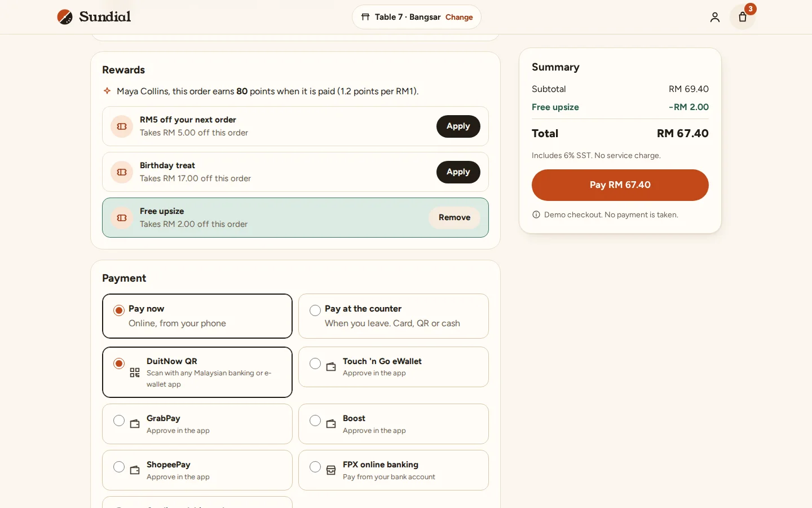
Task: Click the Boost wallet icon
Action: pos(331,424)
